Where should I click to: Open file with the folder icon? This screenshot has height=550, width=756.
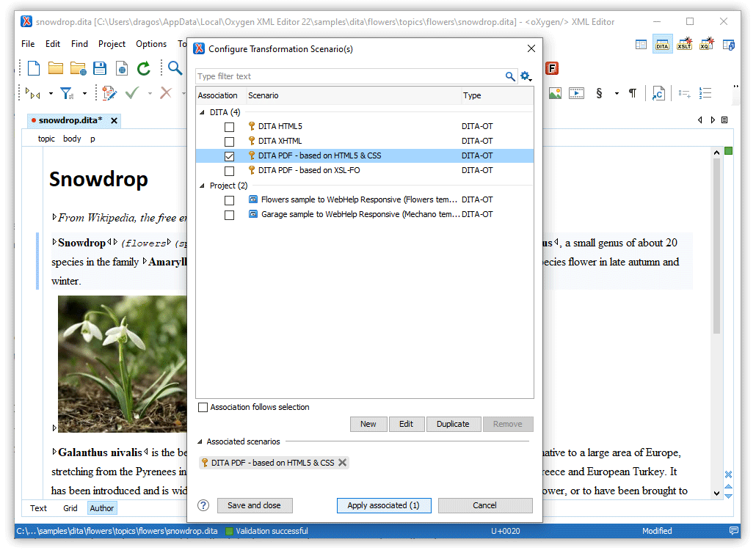click(x=56, y=68)
